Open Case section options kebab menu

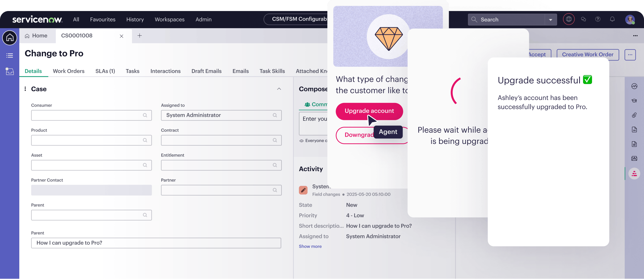[x=25, y=89]
